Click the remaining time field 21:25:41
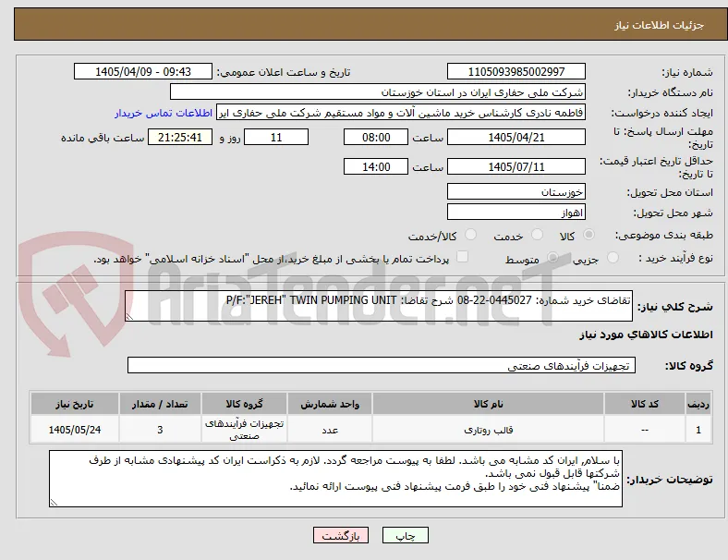 pos(180,138)
